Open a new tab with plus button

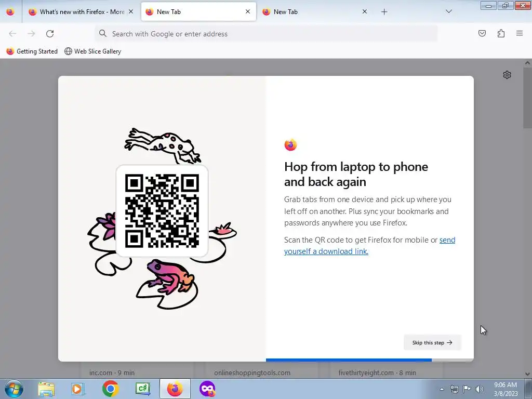pyautogui.click(x=384, y=12)
